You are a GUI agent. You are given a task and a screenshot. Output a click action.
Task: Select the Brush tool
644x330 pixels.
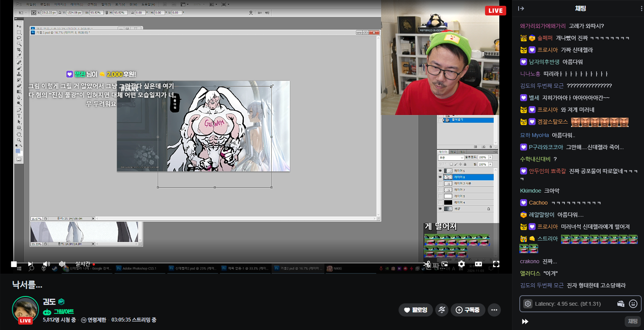click(x=19, y=68)
